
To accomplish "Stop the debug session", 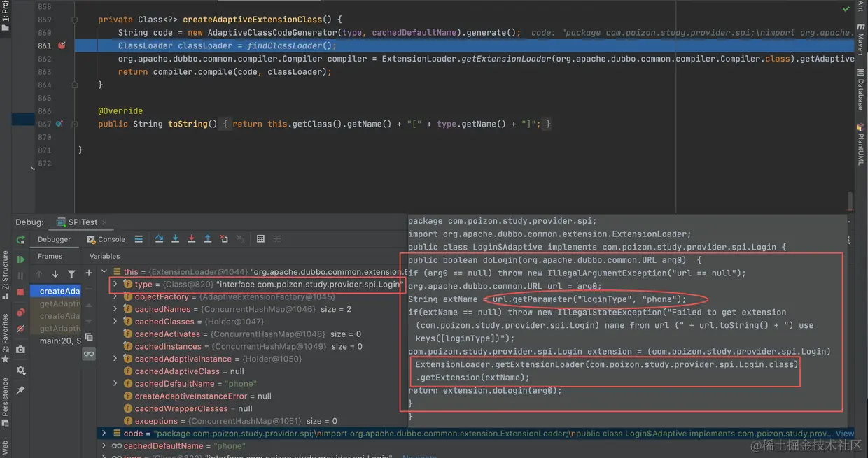I will (x=21, y=292).
